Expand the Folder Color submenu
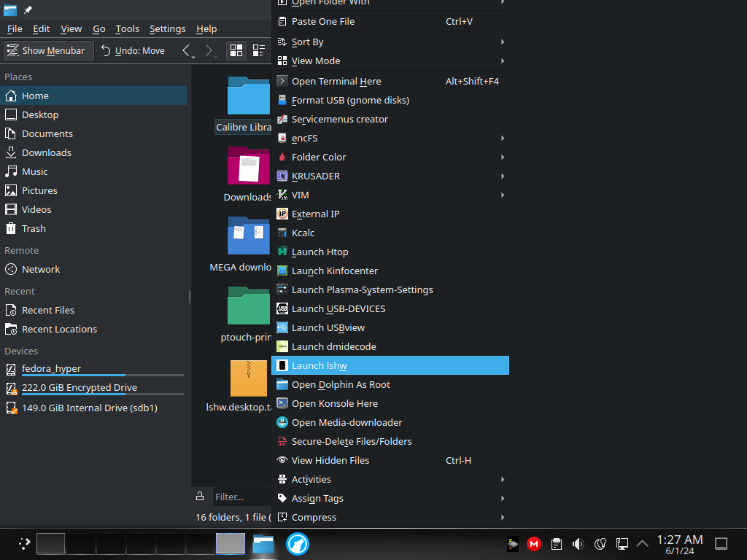This screenshot has height=560, width=747. pos(390,157)
